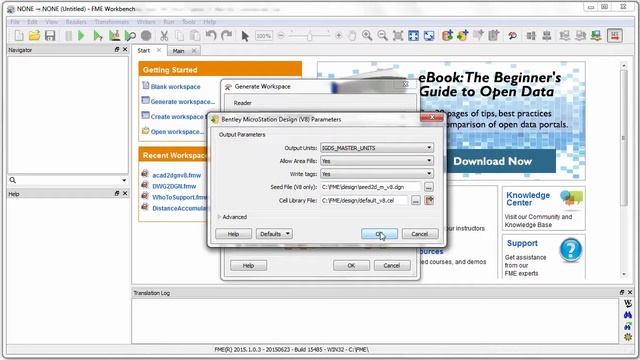Open the Write tags dropdown

click(x=377, y=174)
